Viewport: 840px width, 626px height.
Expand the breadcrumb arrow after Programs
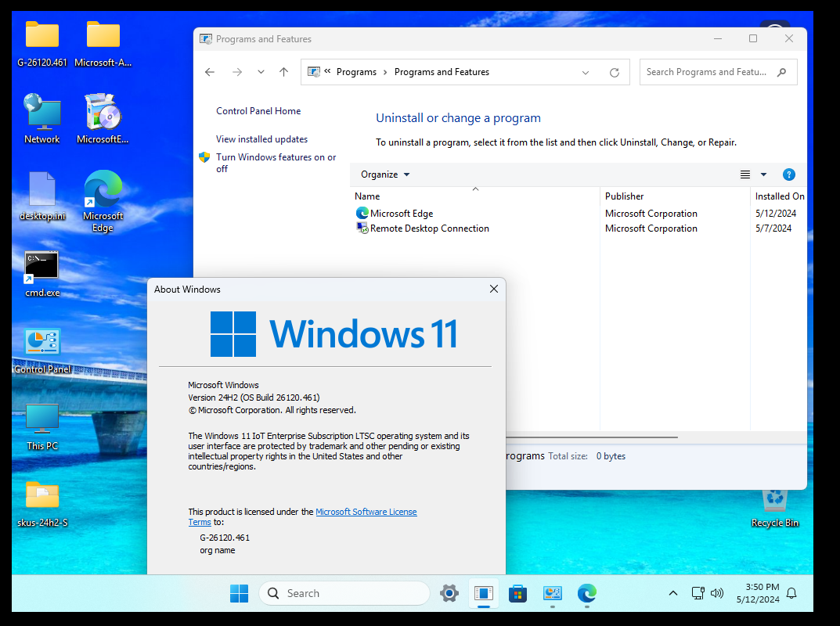coord(385,72)
